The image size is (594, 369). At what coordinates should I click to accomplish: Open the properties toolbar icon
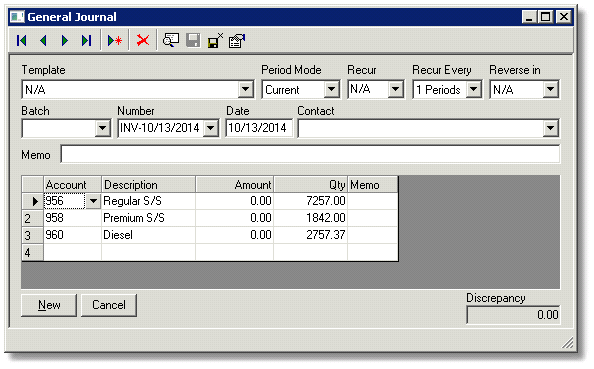[x=237, y=40]
